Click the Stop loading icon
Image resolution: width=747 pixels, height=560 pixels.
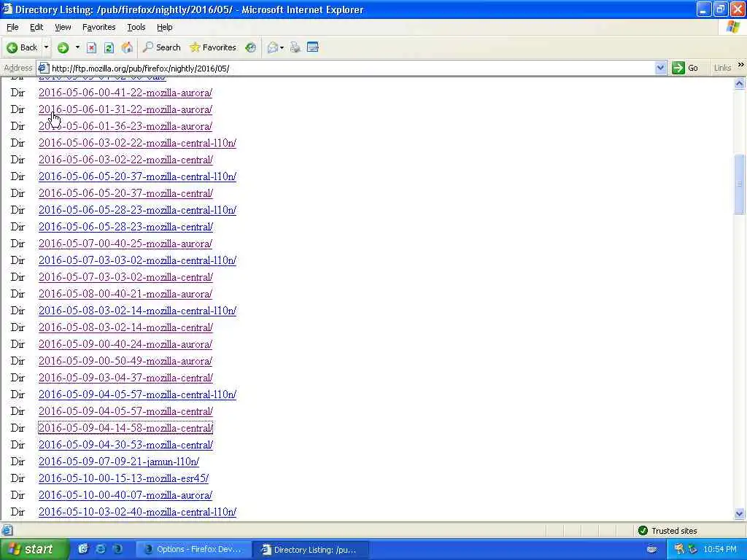[x=91, y=47]
